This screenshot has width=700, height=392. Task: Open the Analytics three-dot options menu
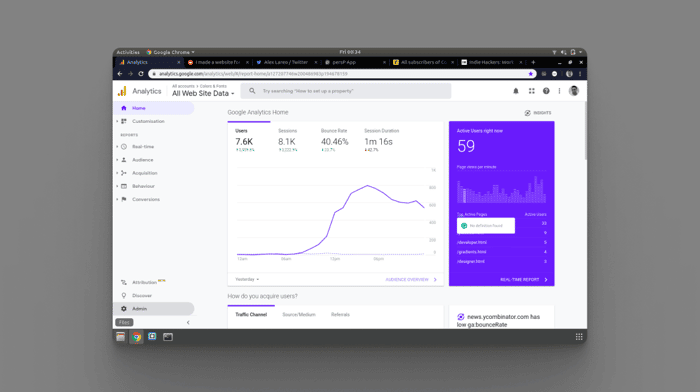coord(559,91)
